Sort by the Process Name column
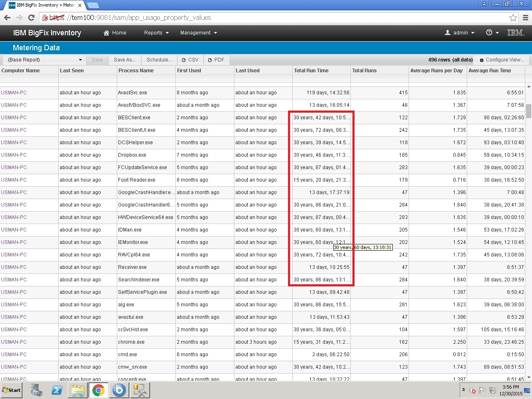This screenshot has height=399, width=532. 136,71
